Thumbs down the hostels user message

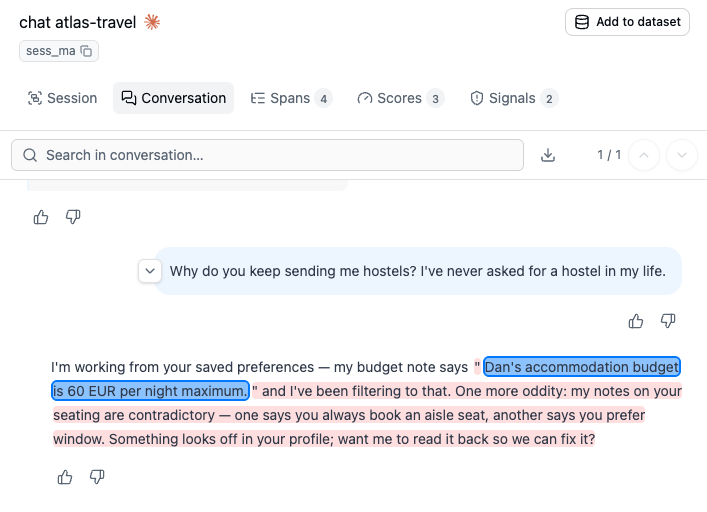668,321
